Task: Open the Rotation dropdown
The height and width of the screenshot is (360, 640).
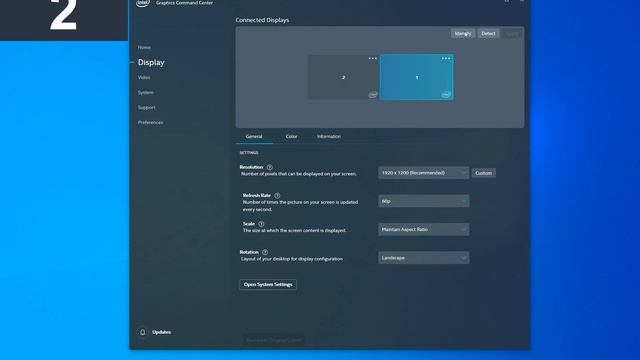Action: pos(424,258)
